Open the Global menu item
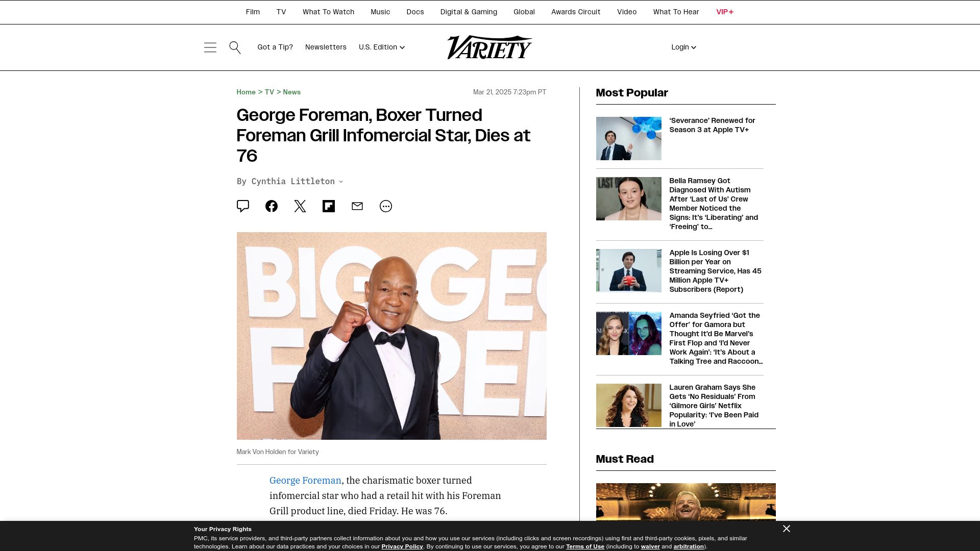This screenshot has height=551, width=980. 524,12
